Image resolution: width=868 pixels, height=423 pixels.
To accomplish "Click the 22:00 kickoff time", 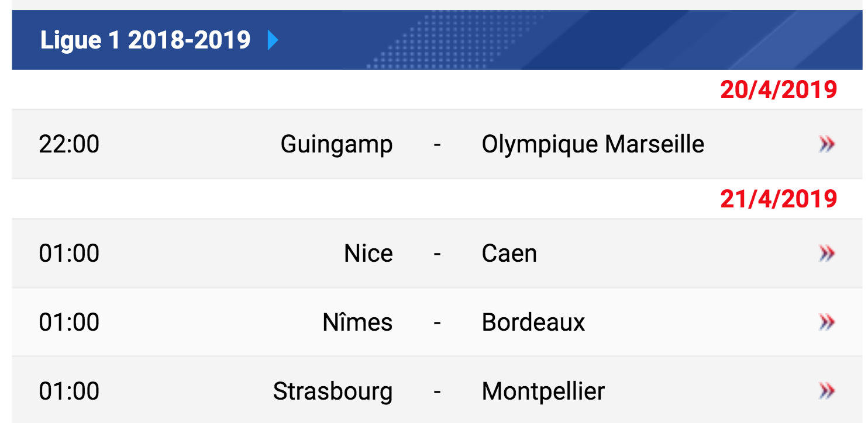I will point(69,144).
